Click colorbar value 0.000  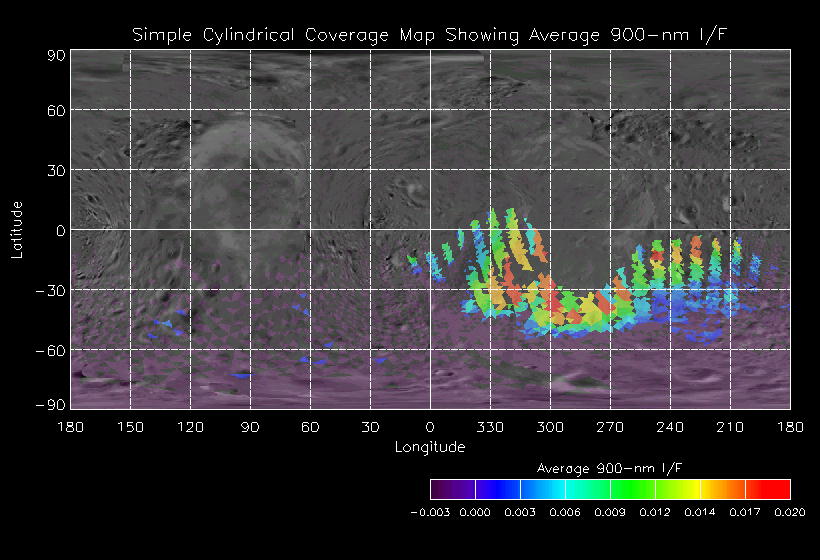click(475, 512)
